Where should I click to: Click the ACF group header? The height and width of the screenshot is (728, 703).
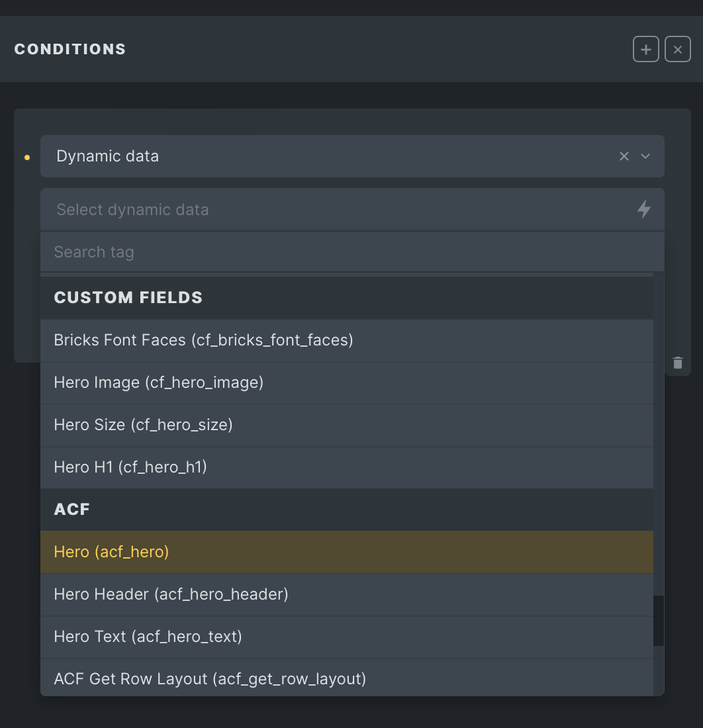pos(347,510)
